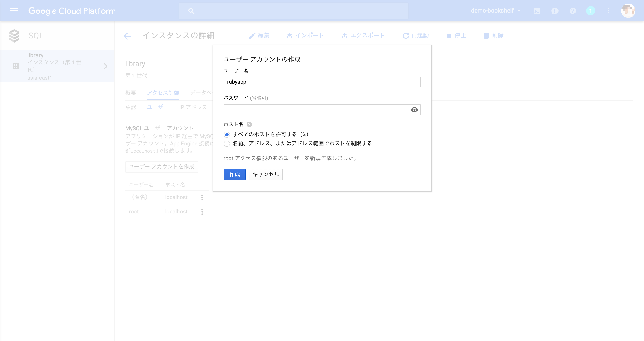Cancel the dialog with キャンセル
The image size is (644, 341).
(x=266, y=174)
